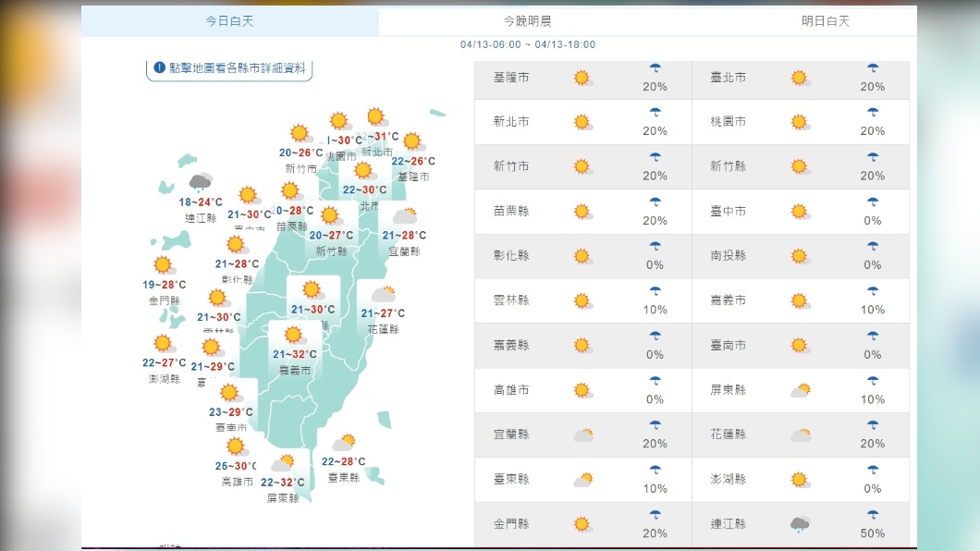
Task: Click 25~30°C temperature label on the map
Action: click(x=236, y=466)
